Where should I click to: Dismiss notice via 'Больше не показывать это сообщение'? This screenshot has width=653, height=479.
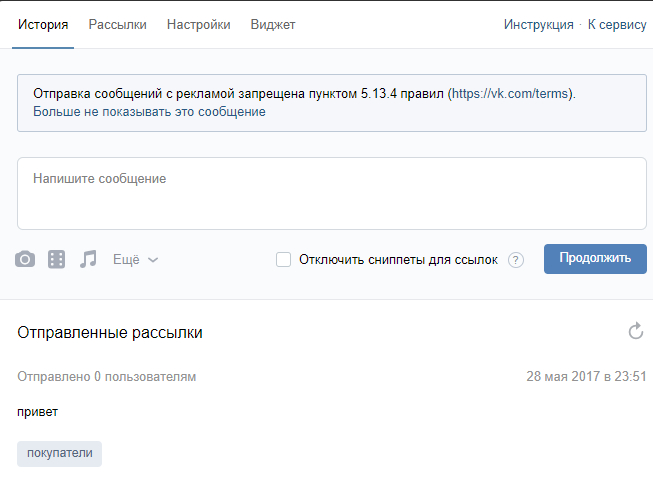149,112
